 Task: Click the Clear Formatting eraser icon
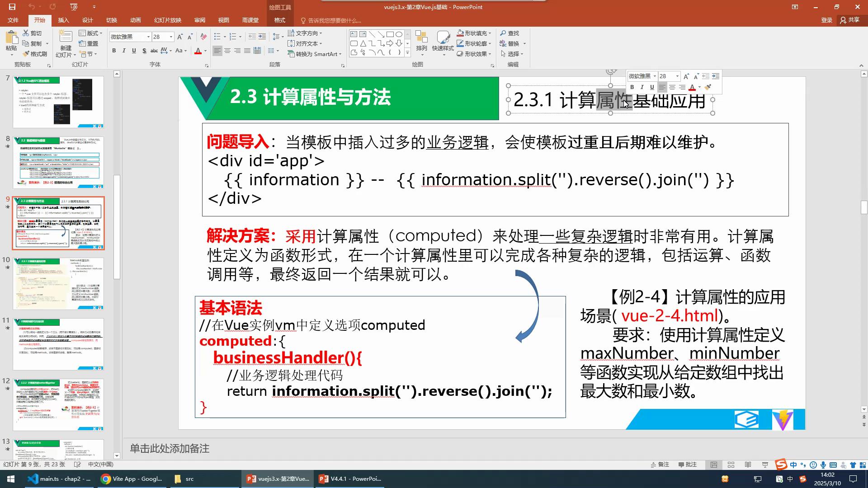[x=203, y=37]
